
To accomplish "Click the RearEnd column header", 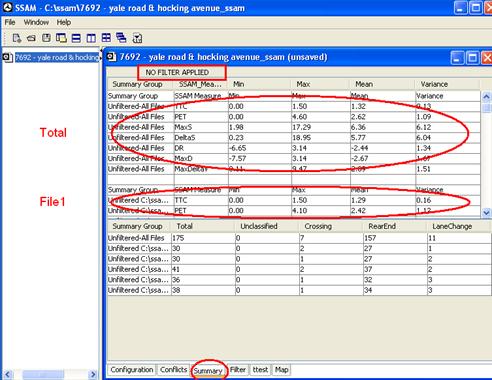I will click(x=395, y=226).
